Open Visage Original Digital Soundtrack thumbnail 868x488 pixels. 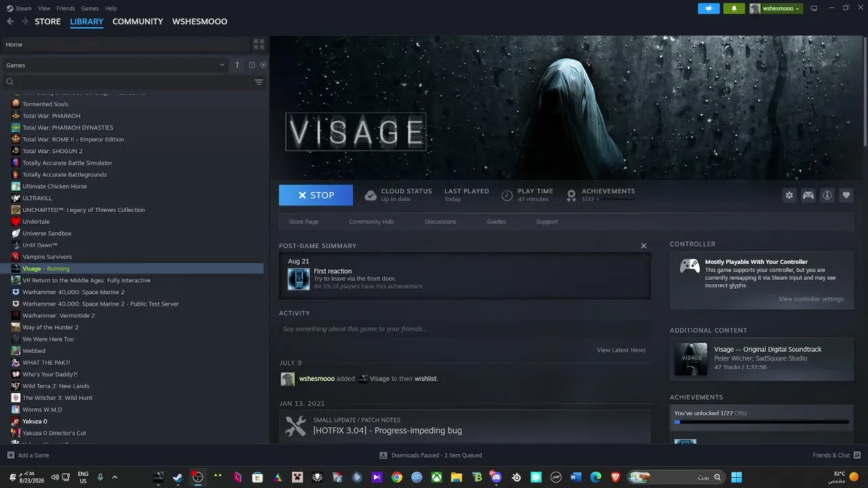[x=690, y=359]
